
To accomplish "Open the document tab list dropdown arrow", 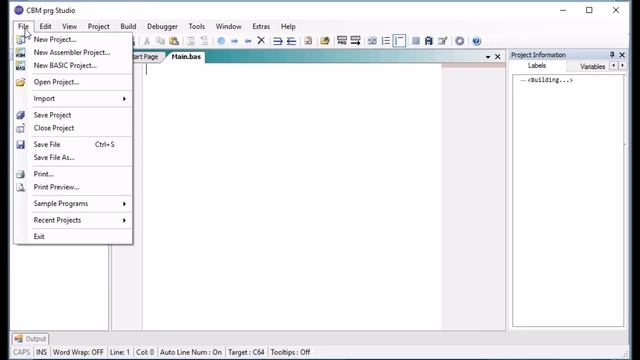I will click(488, 57).
